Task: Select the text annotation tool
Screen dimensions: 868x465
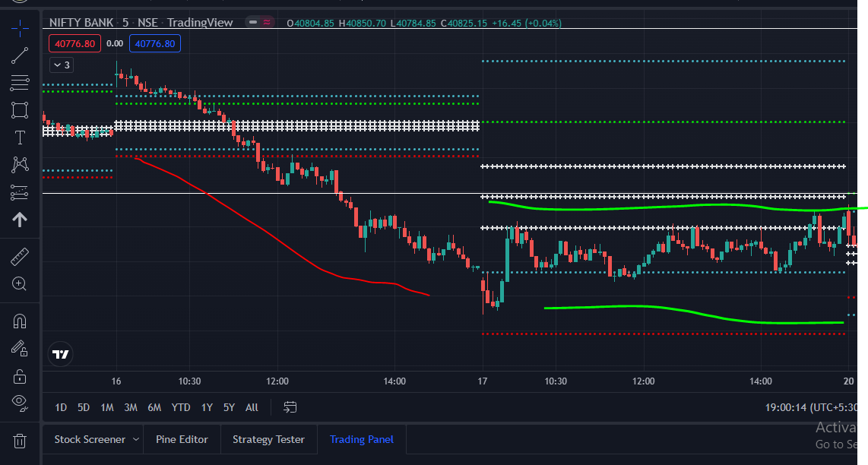Action: click(x=19, y=138)
